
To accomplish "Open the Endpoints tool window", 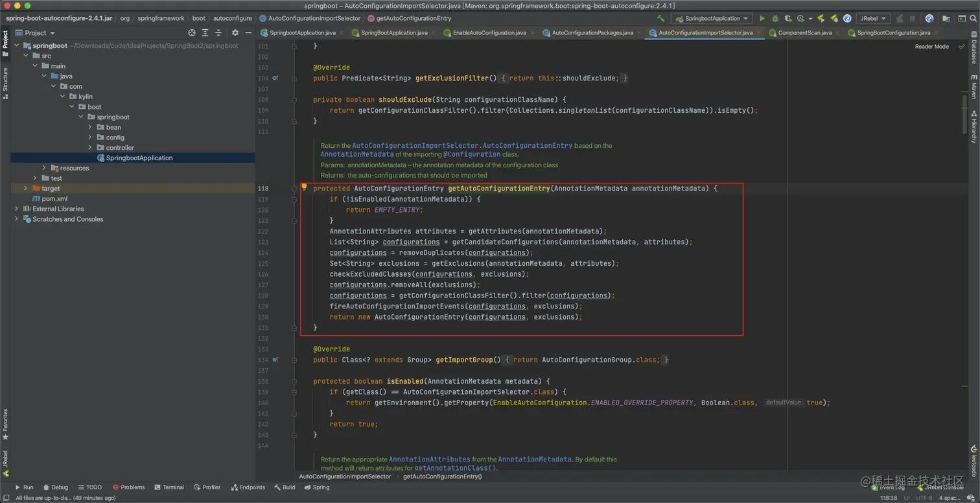I will (248, 487).
